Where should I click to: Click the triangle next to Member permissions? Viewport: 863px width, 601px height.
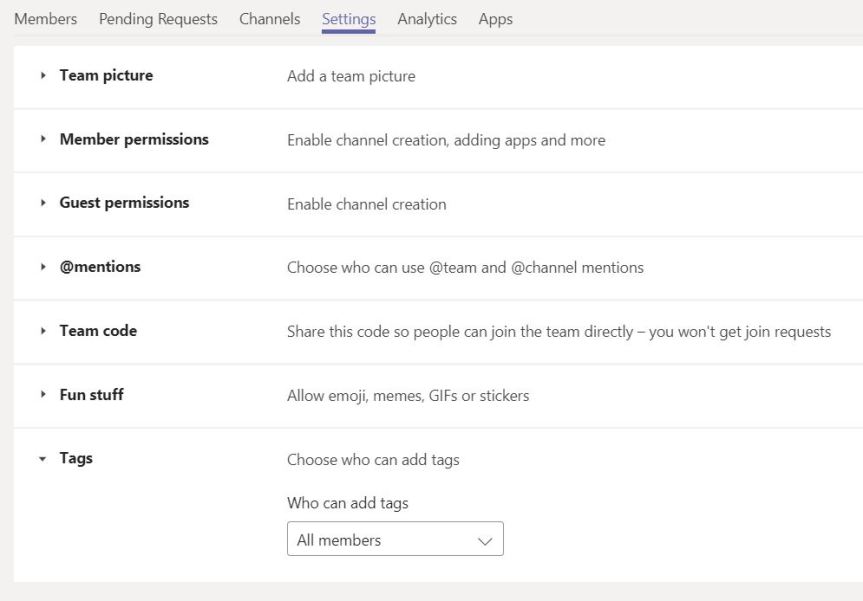(x=42, y=140)
